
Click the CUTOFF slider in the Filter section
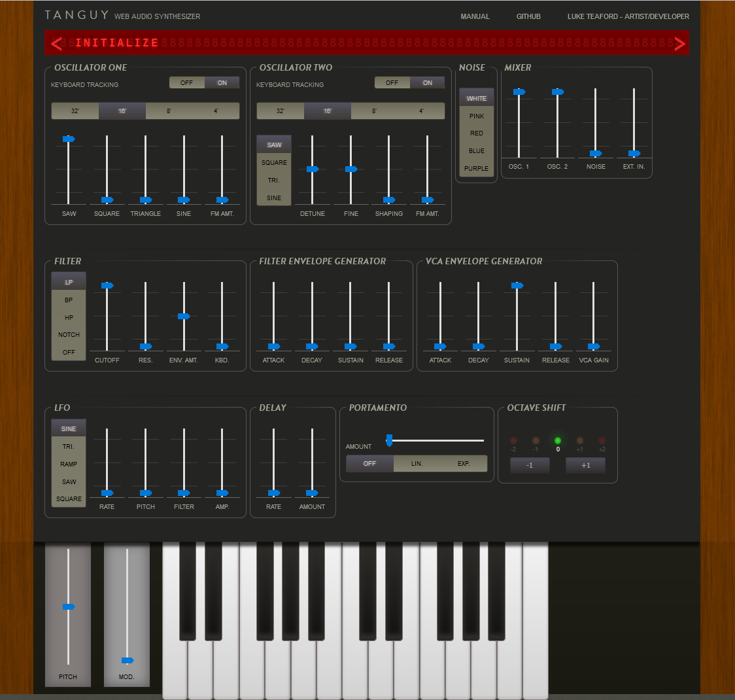coord(107,285)
